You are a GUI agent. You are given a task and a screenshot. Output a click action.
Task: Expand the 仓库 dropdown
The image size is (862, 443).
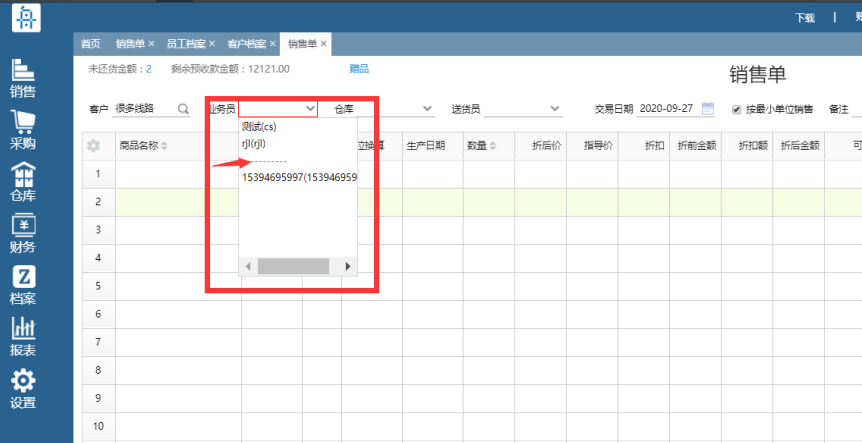click(428, 109)
